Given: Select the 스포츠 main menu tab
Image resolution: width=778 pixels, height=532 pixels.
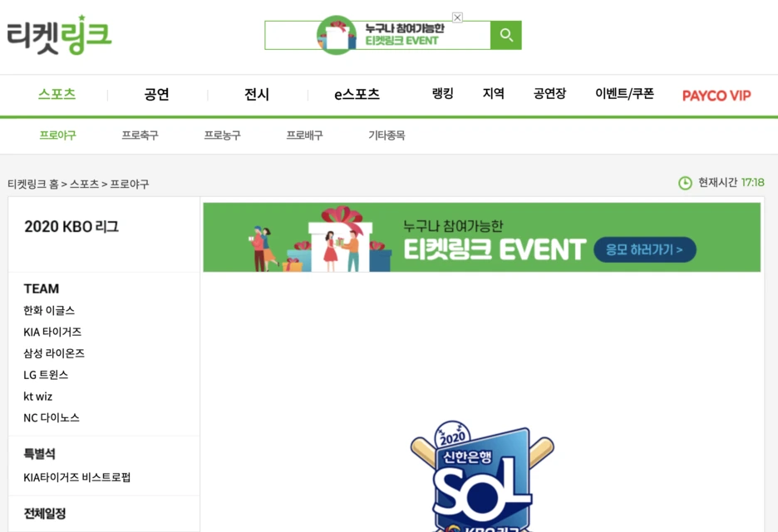Looking at the screenshot, I should pos(57,94).
